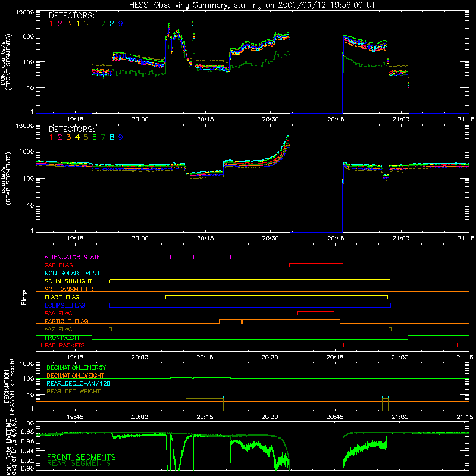The width and height of the screenshot is (476, 476).
Task: Click REAR SEGMENTS legend in the livetime plot
Action: pos(79,464)
